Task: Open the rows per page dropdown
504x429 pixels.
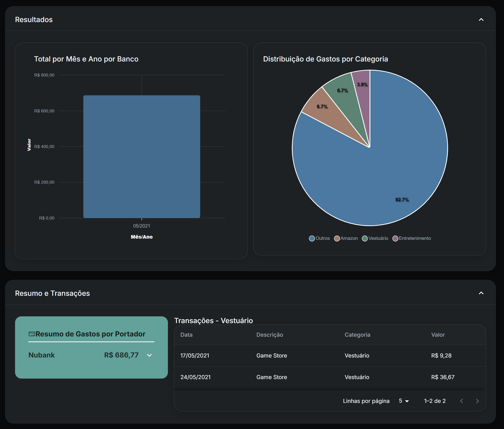Action: 404,401
